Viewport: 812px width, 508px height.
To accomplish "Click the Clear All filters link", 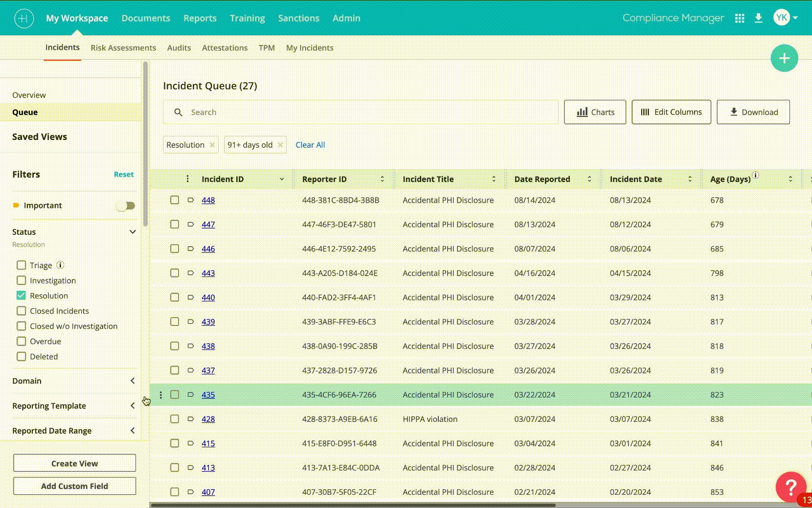I will click(x=310, y=145).
